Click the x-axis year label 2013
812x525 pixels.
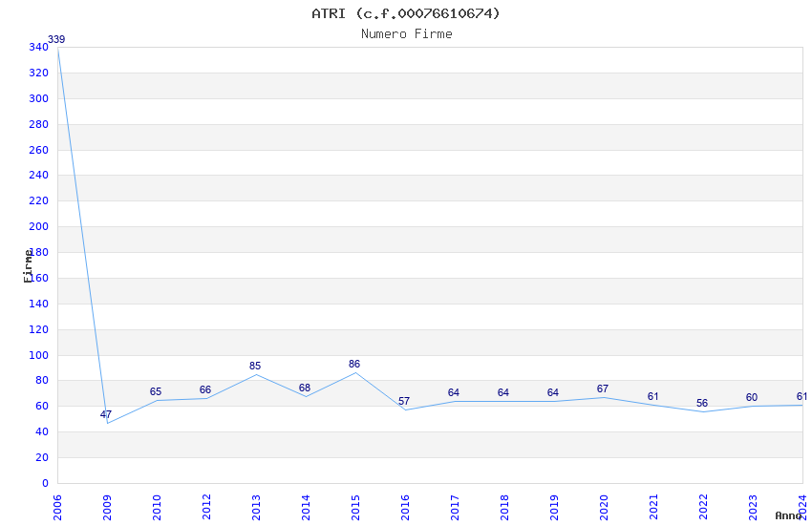(x=256, y=507)
